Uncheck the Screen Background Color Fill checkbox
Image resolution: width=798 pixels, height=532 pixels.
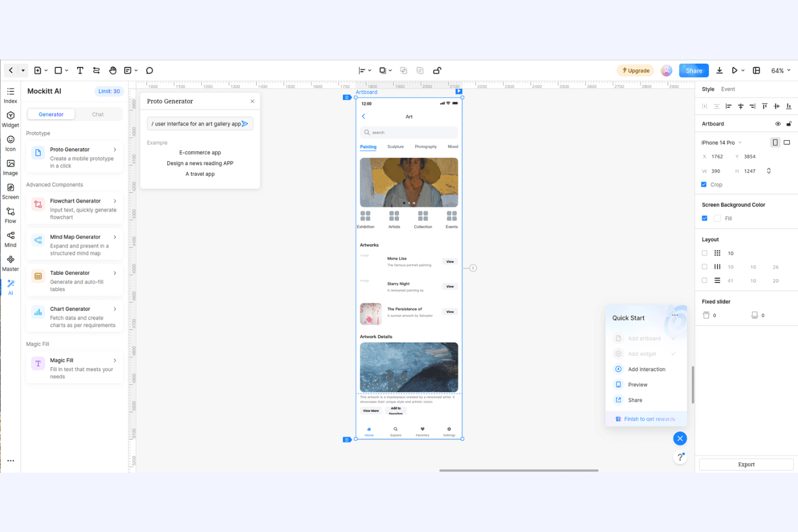pyautogui.click(x=704, y=218)
